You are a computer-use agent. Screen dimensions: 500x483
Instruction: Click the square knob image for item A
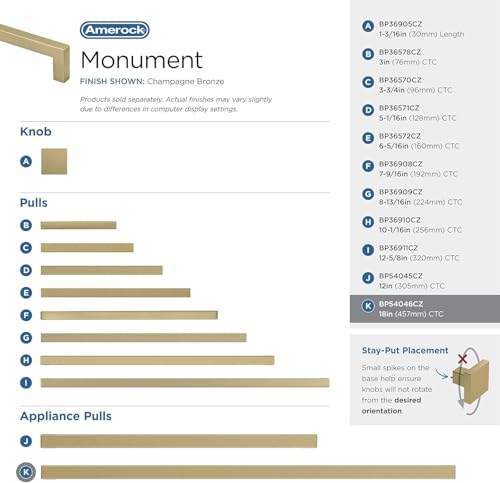coord(54,162)
